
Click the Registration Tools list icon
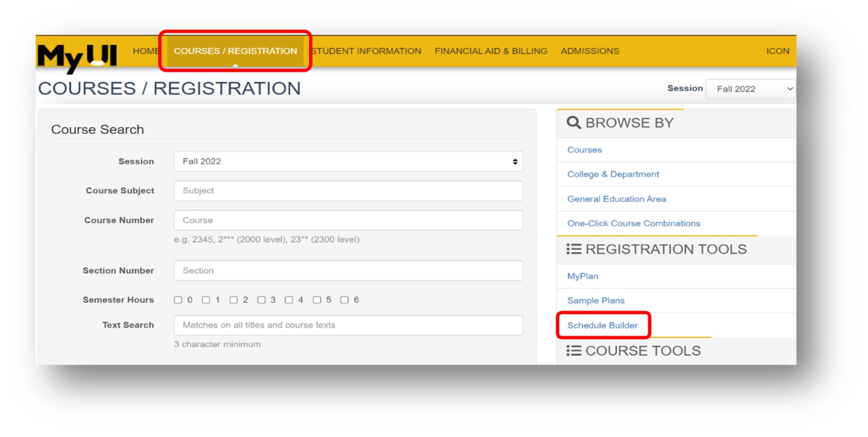click(574, 249)
